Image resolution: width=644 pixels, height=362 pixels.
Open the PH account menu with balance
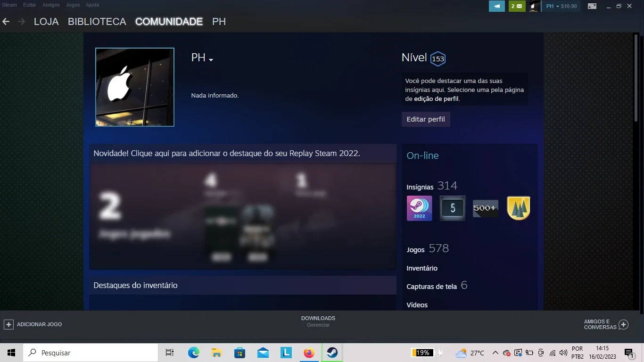tap(561, 6)
